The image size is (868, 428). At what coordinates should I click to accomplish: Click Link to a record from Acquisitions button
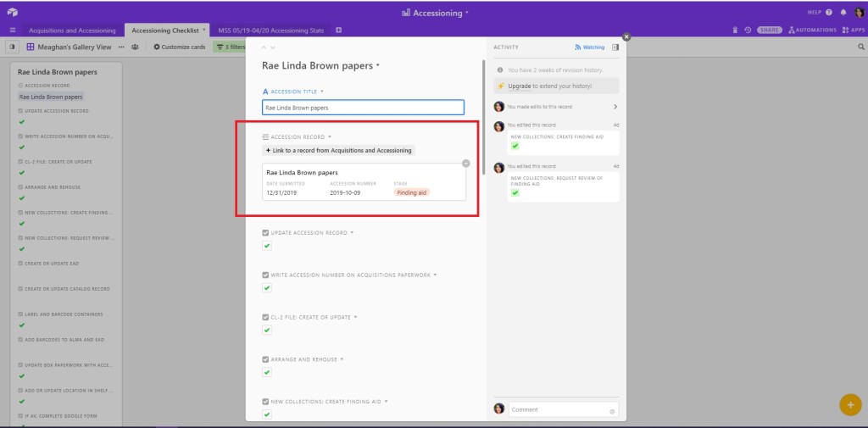(339, 150)
